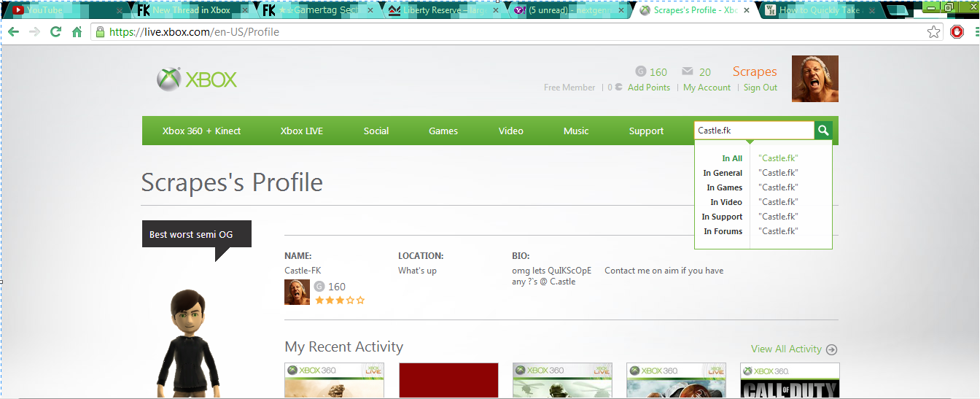Click the Scrapes's Profile heading
980x399 pixels.
pos(232,182)
